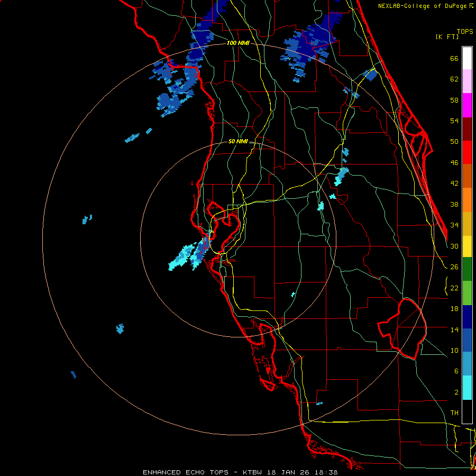
Task: Click the 10 value on the tops scale
Action: pyautogui.click(x=454, y=350)
